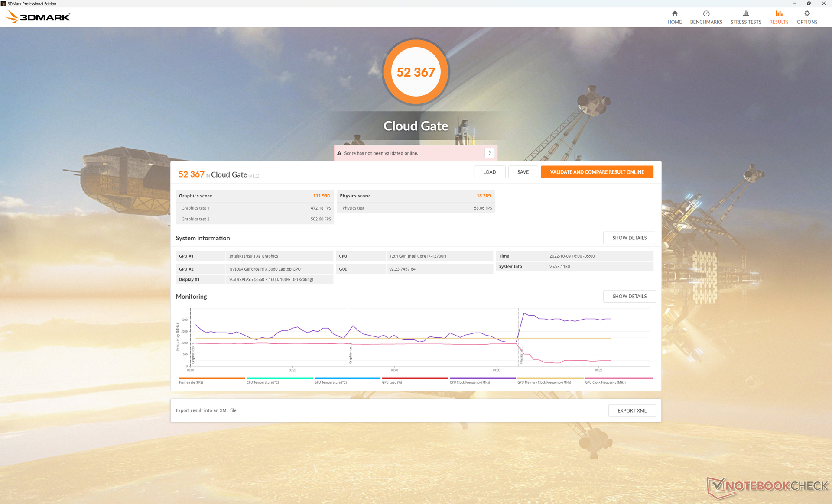This screenshot has width=832, height=504.
Task: Click Validate and Compare Result Online
Action: [596, 172]
